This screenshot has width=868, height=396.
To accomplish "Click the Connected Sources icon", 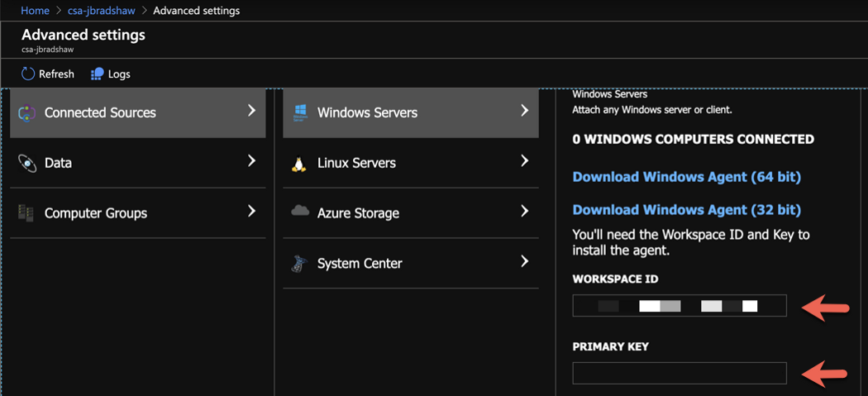I will tap(27, 112).
